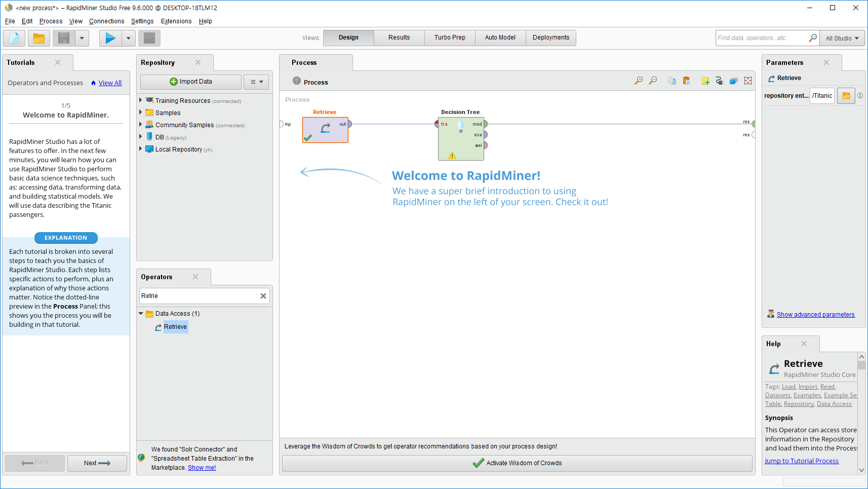Select the Decision Tree operator on the canvas

click(x=461, y=139)
